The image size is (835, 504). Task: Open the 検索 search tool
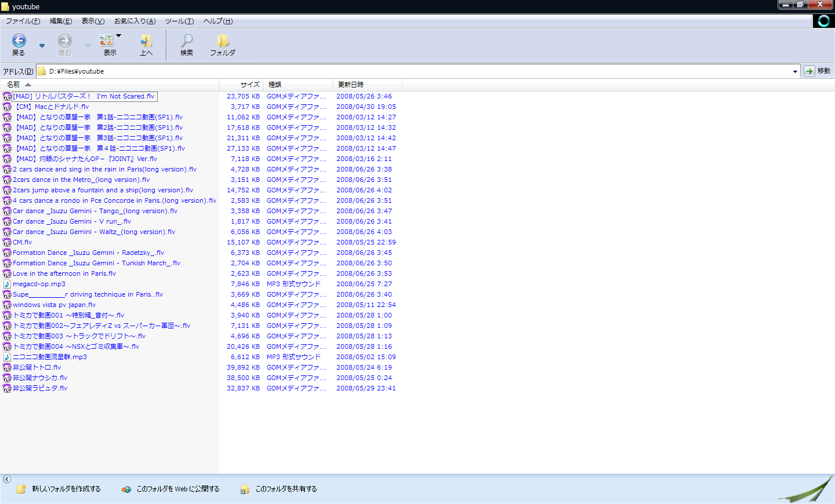point(187,45)
